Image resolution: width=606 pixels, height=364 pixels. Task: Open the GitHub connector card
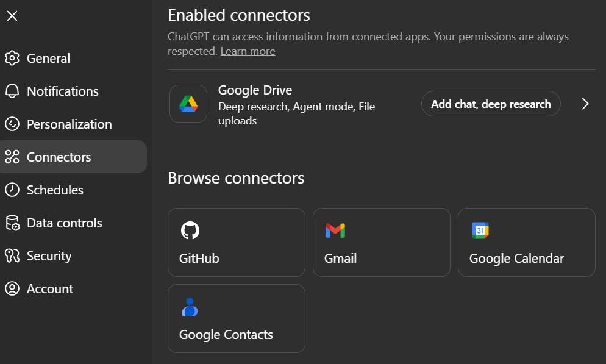click(x=237, y=242)
